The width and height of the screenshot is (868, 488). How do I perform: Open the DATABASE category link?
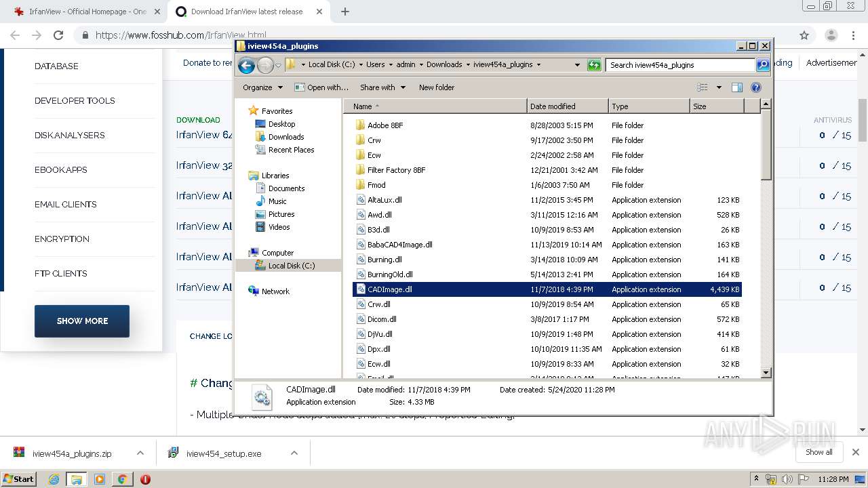pos(56,66)
